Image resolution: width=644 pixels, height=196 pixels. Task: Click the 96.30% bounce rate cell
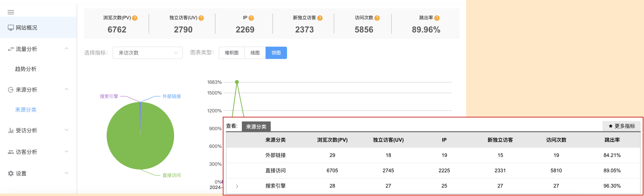pos(612,186)
